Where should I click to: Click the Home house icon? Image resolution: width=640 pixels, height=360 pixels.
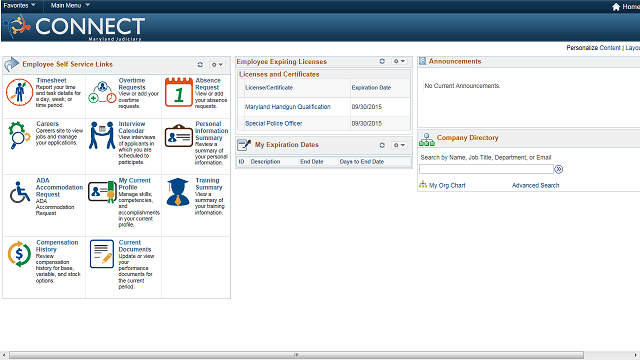pyautogui.click(x=616, y=7)
